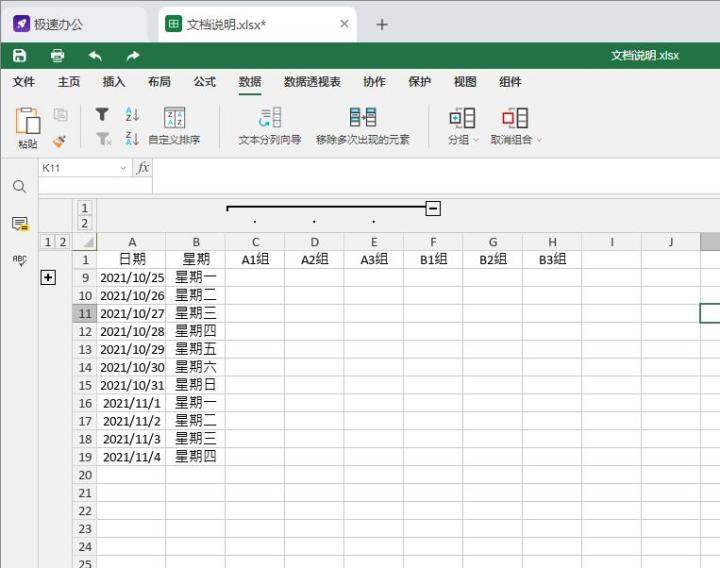
Task: Click the K11 name box field
Action: coord(79,168)
